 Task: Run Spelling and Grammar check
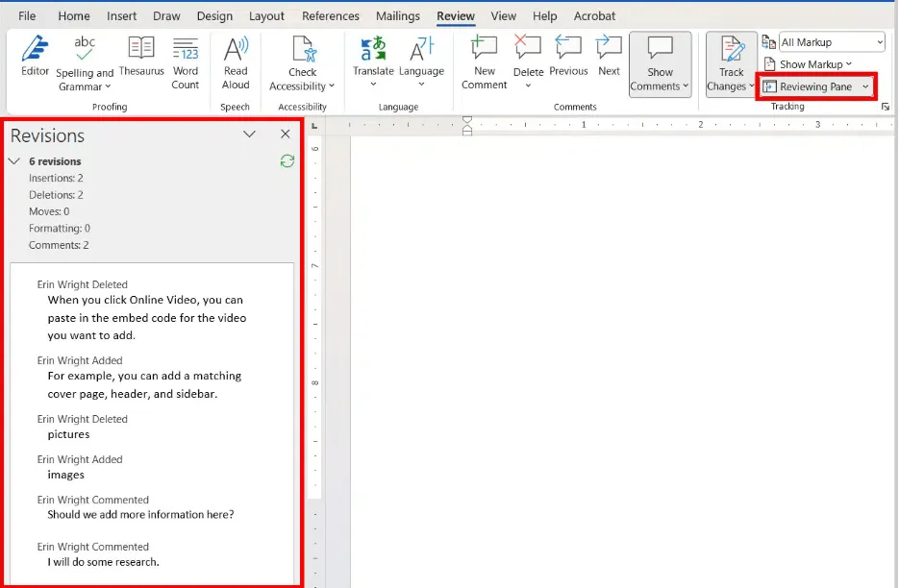85,63
